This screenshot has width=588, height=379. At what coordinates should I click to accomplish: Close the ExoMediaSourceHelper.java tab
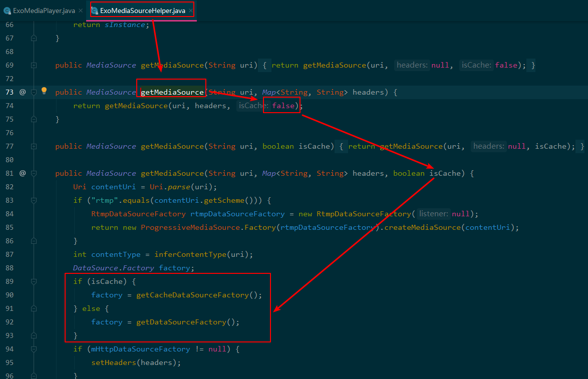pyautogui.click(x=191, y=11)
